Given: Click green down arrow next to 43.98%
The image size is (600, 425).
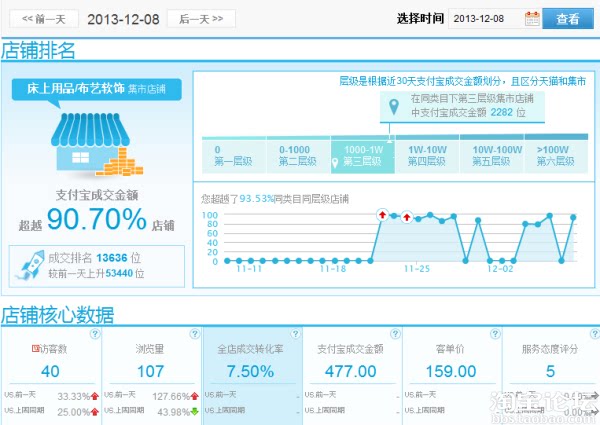Looking at the screenshot, I should click(x=195, y=412).
